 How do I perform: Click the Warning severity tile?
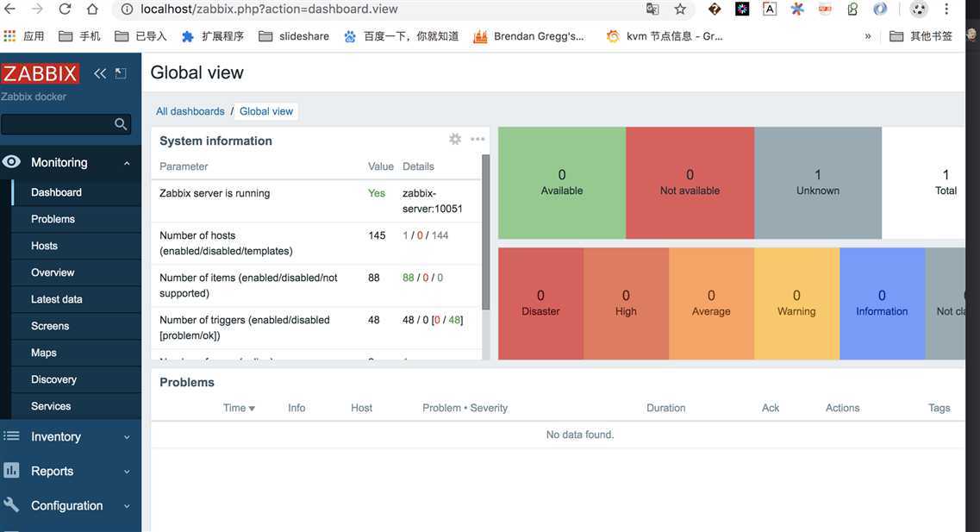797,304
